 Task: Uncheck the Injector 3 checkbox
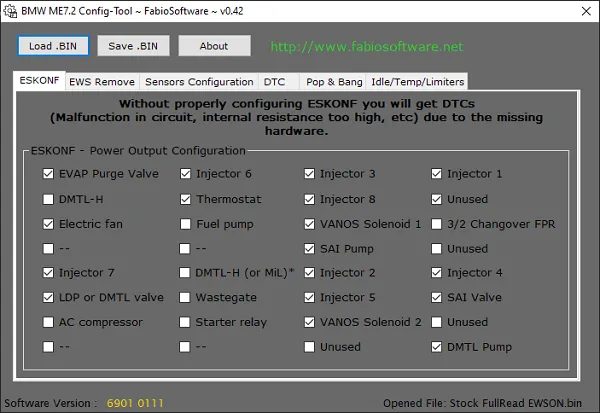click(309, 174)
